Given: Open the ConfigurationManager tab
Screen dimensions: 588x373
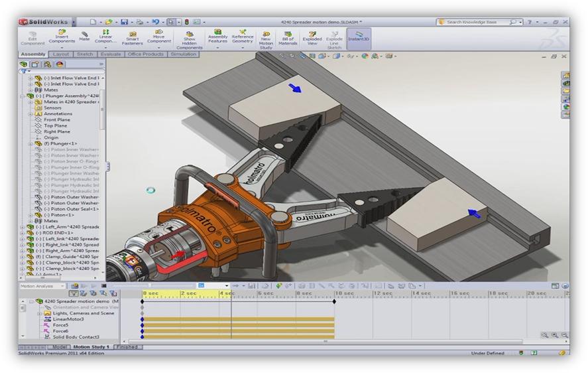Looking at the screenshot, I should [x=48, y=64].
